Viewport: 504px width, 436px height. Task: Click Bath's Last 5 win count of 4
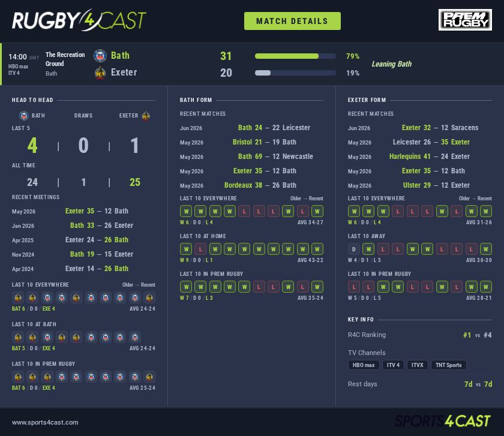(32, 145)
